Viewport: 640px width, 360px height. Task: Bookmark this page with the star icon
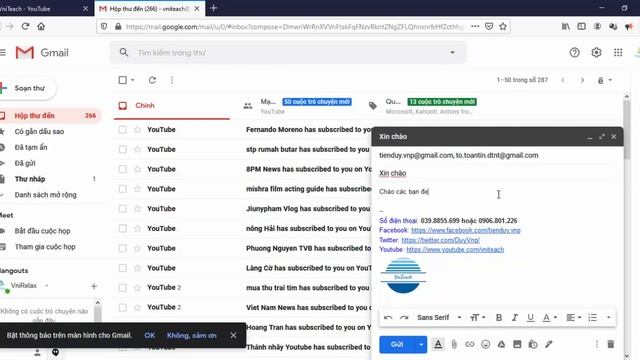coord(503,27)
